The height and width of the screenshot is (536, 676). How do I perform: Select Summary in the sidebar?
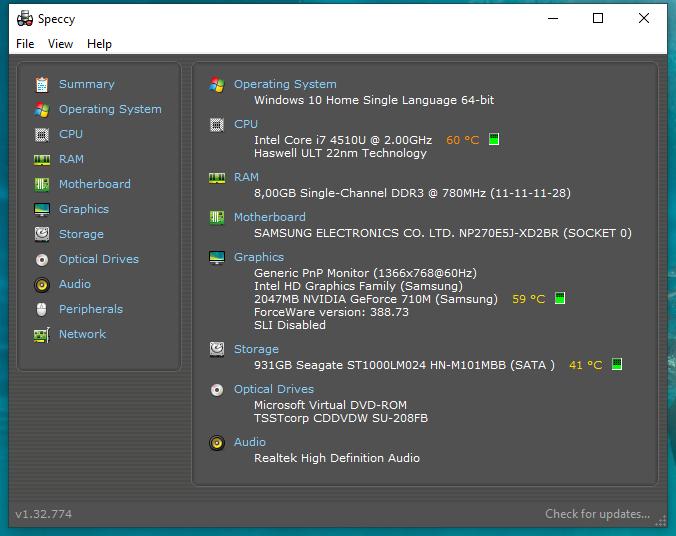click(87, 84)
